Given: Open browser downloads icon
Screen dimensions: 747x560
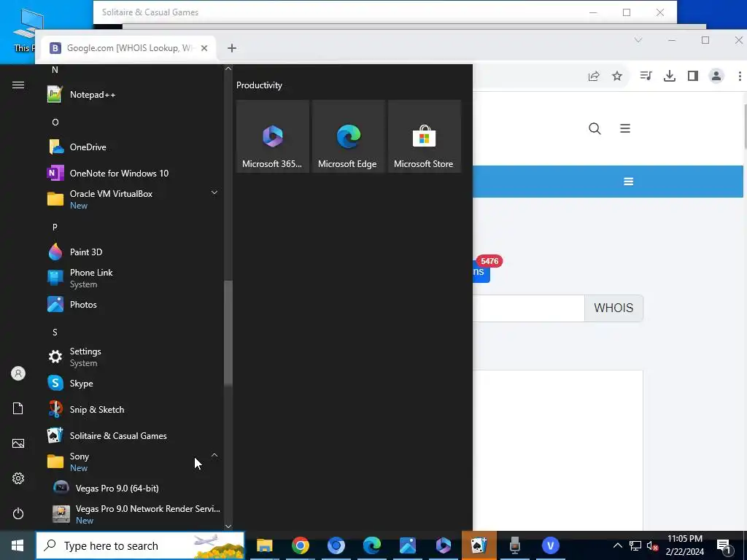Looking at the screenshot, I should coord(670,76).
